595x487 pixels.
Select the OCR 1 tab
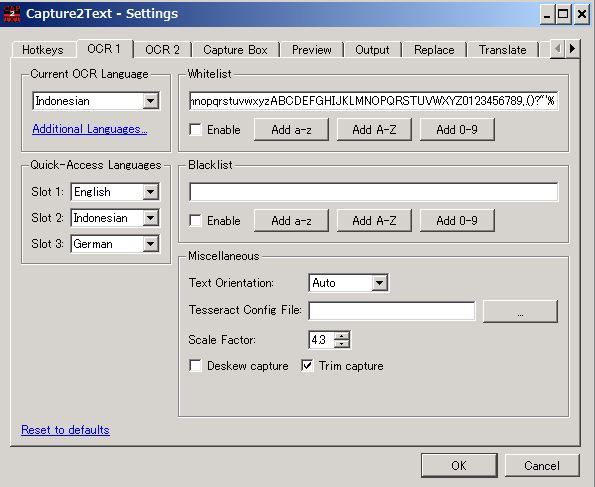104,49
